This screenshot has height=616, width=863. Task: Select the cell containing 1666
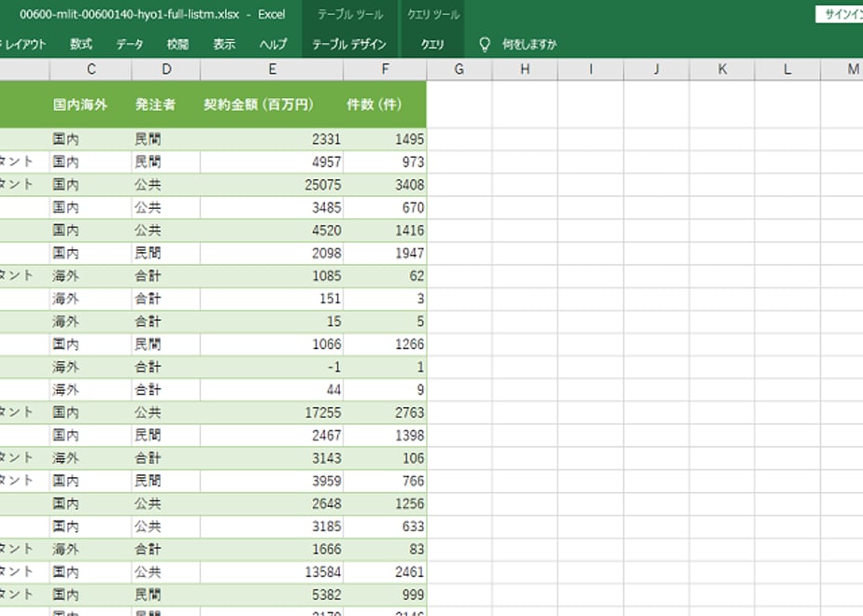(272, 550)
